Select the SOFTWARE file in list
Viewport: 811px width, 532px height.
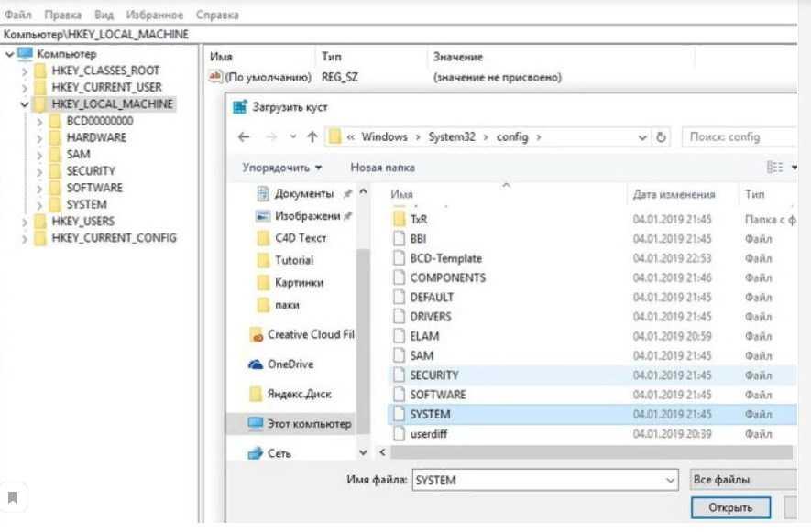(437, 395)
